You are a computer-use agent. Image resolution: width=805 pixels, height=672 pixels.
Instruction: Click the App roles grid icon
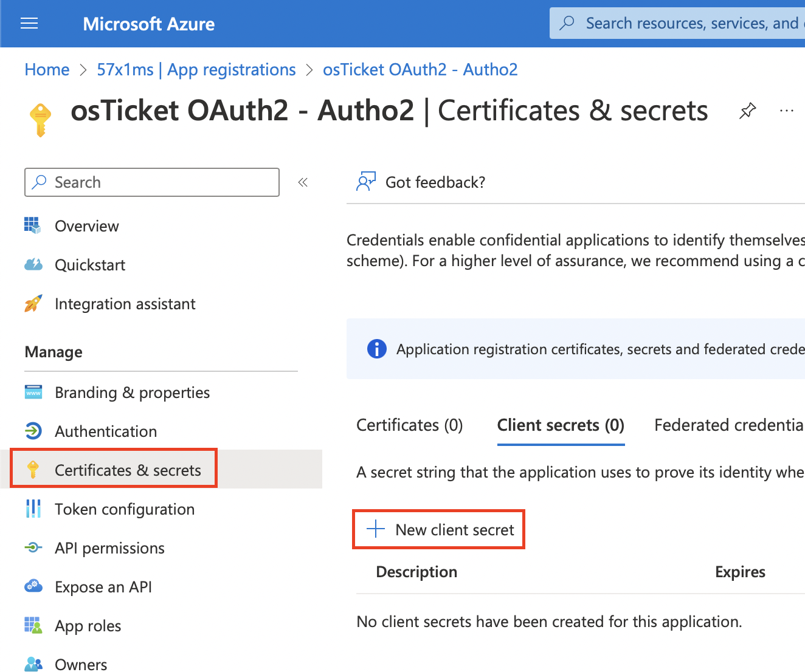[33, 625]
